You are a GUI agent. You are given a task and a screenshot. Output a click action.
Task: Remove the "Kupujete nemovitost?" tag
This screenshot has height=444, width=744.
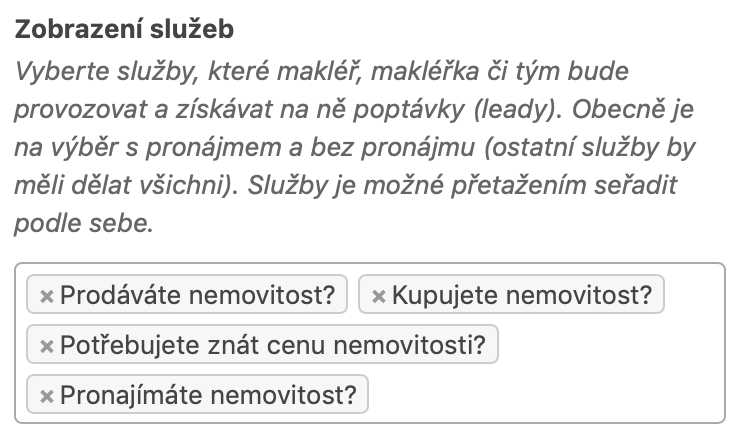(378, 296)
